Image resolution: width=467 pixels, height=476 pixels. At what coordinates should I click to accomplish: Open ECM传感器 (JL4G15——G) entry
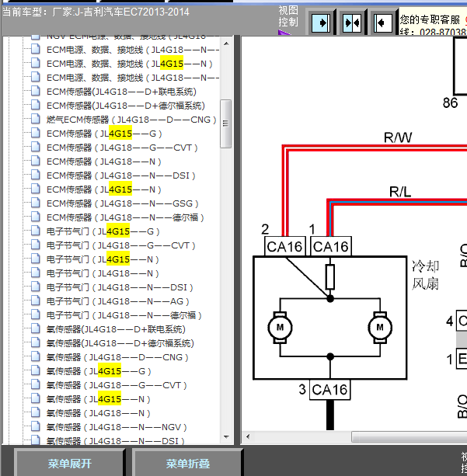point(104,134)
